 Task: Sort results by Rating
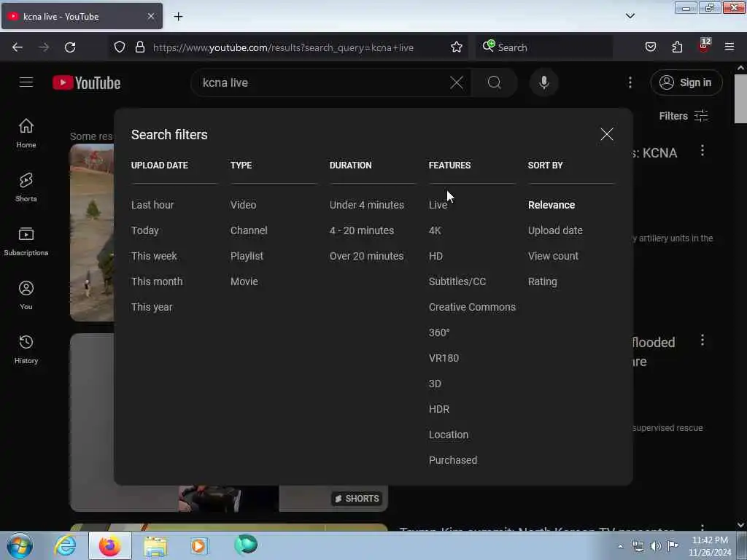[x=542, y=281]
